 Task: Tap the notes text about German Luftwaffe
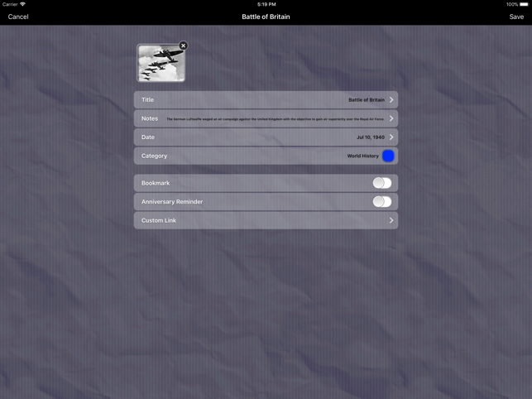click(x=276, y=119)
